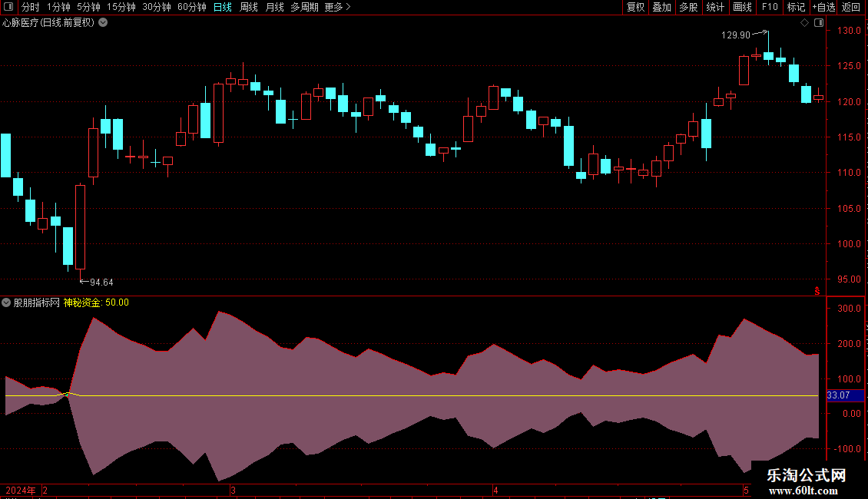Image resolution: width=868 pixels, height=499 pixels.
Task: Open the 多股 multi-stock view
Action: coord(688,7)
